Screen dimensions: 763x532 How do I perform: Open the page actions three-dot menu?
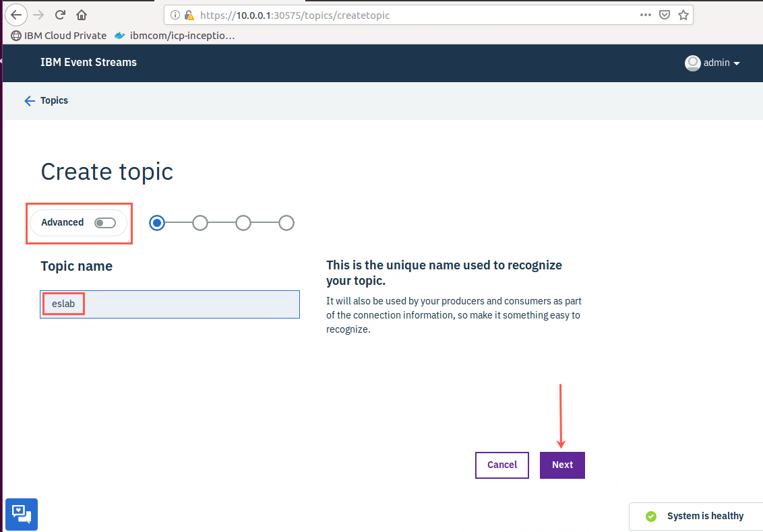[x=645, y=15]
